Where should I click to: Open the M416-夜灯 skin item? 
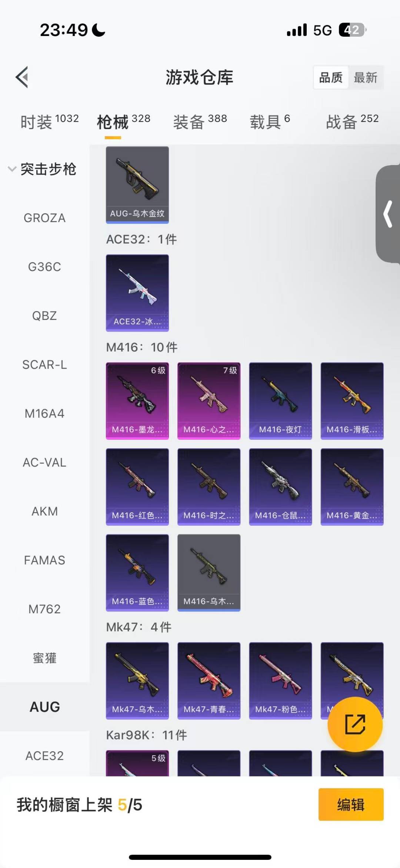pyautogui.click(x=280, y=401)
